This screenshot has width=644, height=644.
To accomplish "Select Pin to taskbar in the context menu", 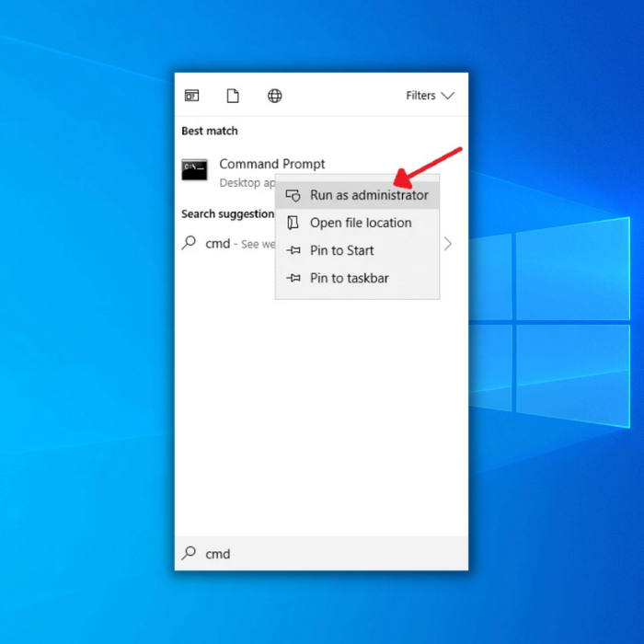I will [x=349, y=278].
